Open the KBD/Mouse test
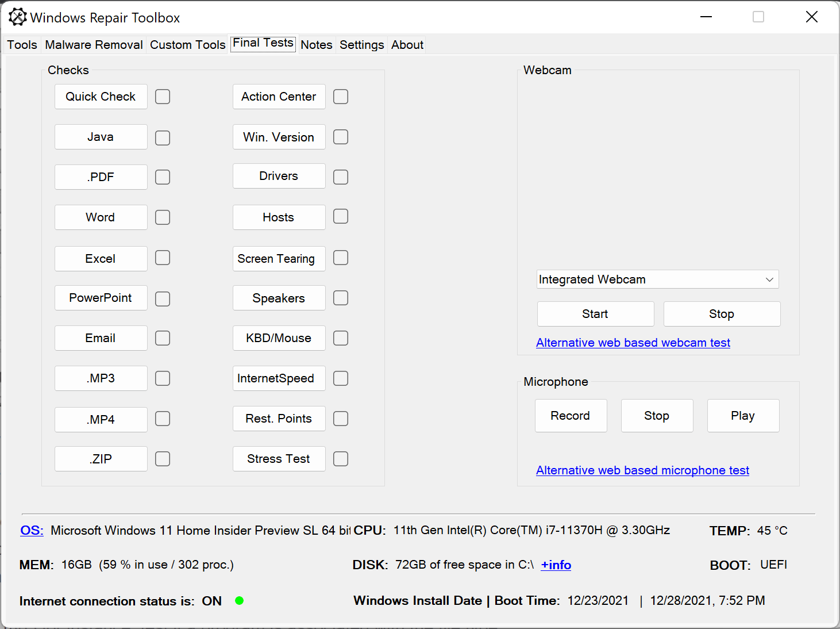 [x=279, y=338]
